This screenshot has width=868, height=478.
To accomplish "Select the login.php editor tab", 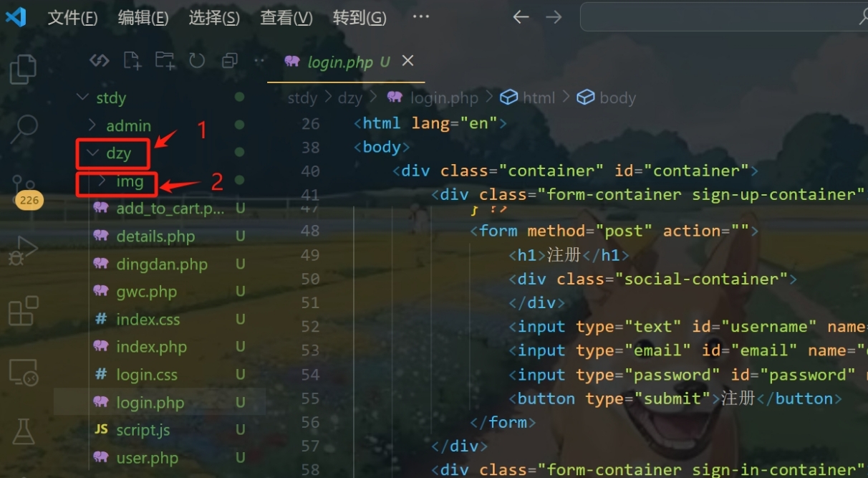I will click(x=346, y=62).
